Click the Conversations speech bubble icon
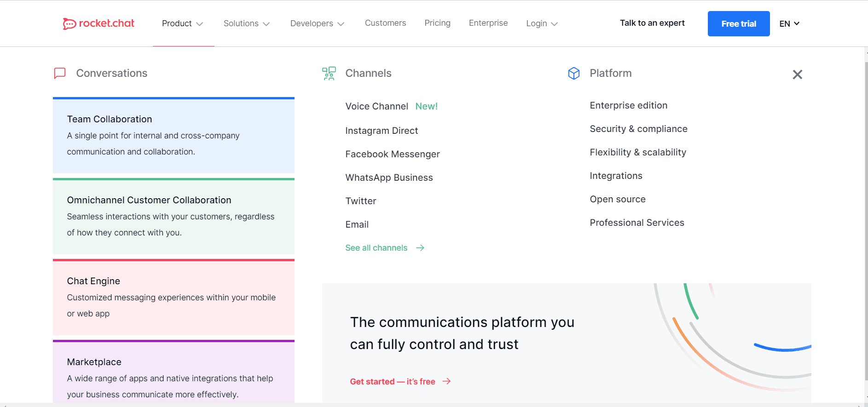The height and width of the screenshot is (407, 868). click(60, 73)
